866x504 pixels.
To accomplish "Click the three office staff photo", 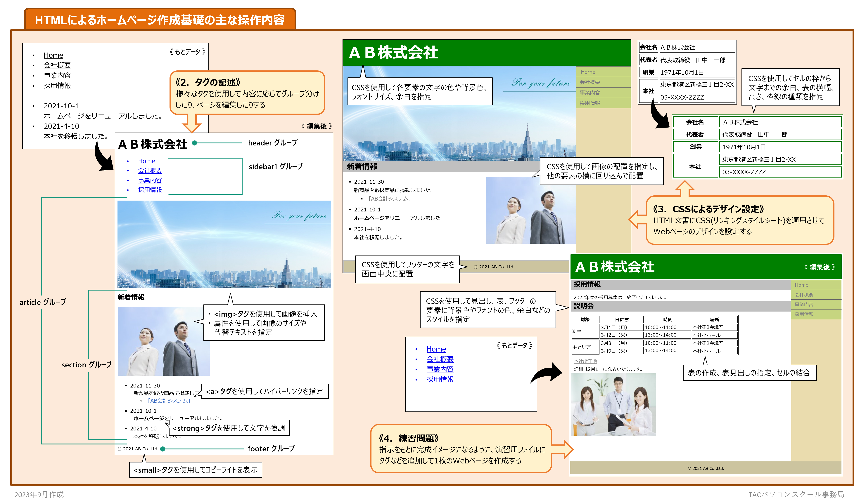I will [613, 405].
